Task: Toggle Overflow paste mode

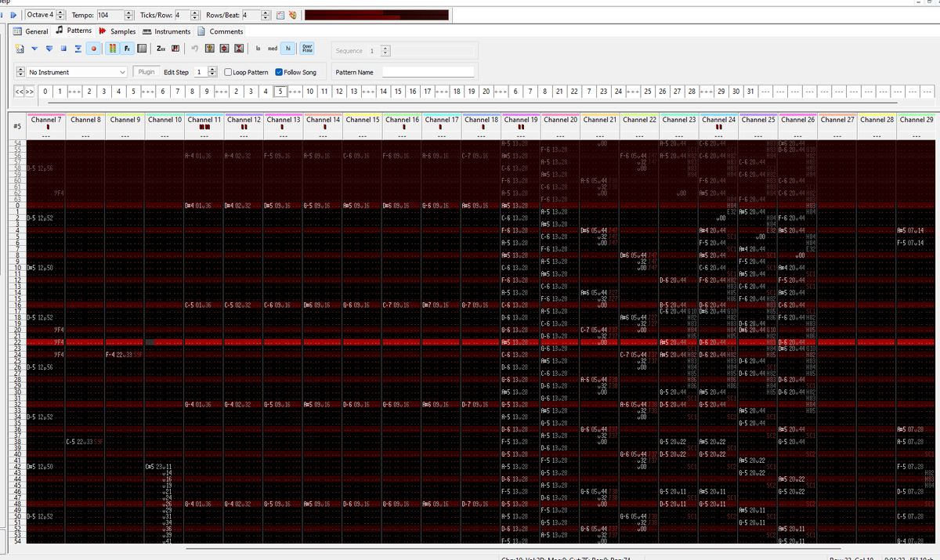Action: (307, 49)
